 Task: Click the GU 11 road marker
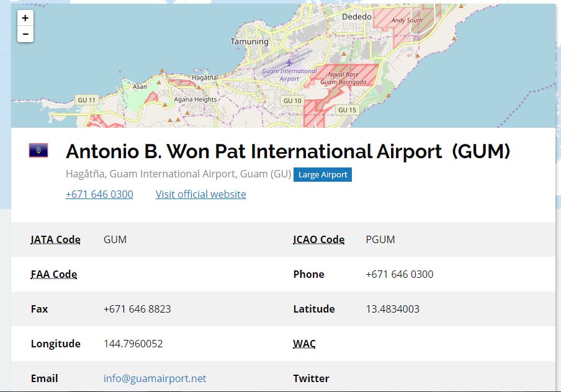[87, 100]
